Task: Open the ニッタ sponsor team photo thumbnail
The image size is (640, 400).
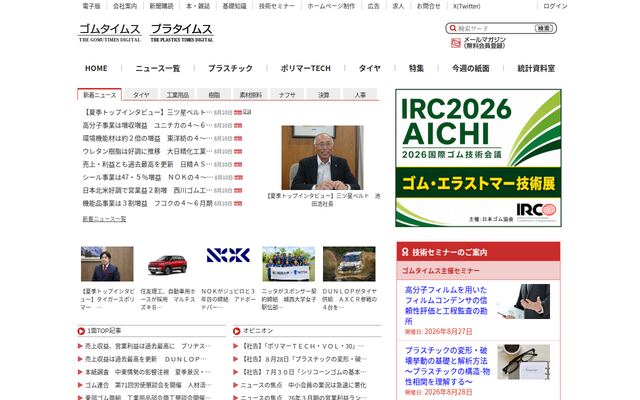Action: tap(289, 264)
